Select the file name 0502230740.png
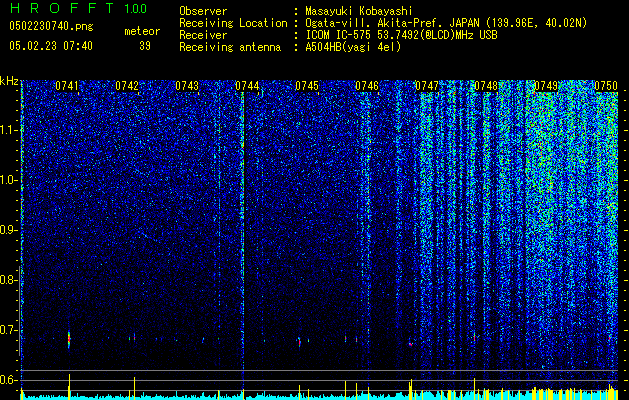 pyautogui.click(x=51, y=27)
